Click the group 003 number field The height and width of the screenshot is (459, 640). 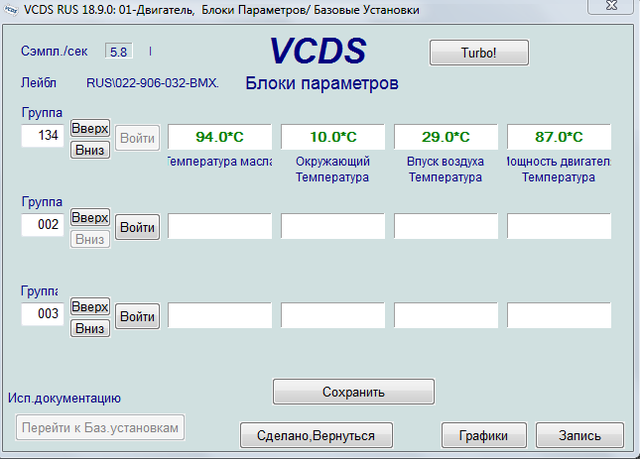(x=43, y=314)
